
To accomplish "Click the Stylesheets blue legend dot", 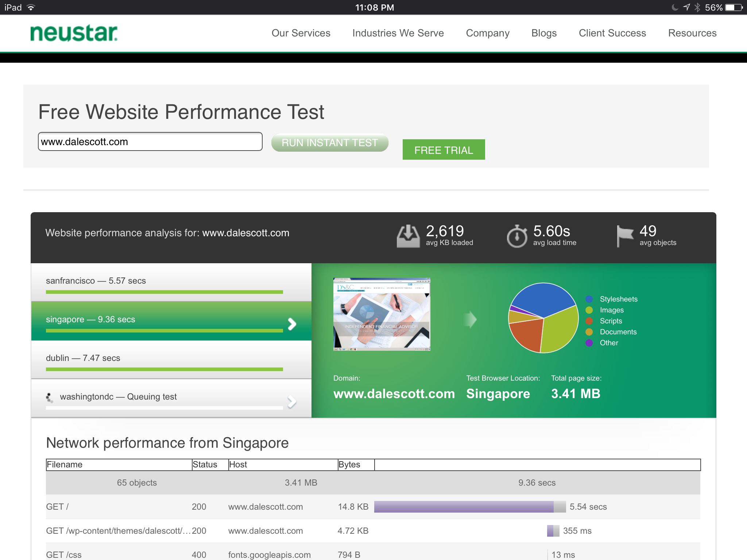I will pyautogui.click(x=589, y=299).
